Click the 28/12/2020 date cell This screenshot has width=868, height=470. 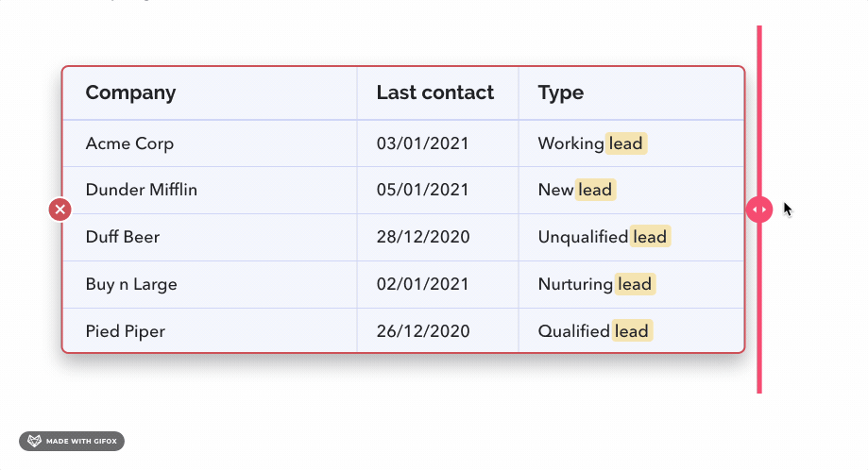438,237
